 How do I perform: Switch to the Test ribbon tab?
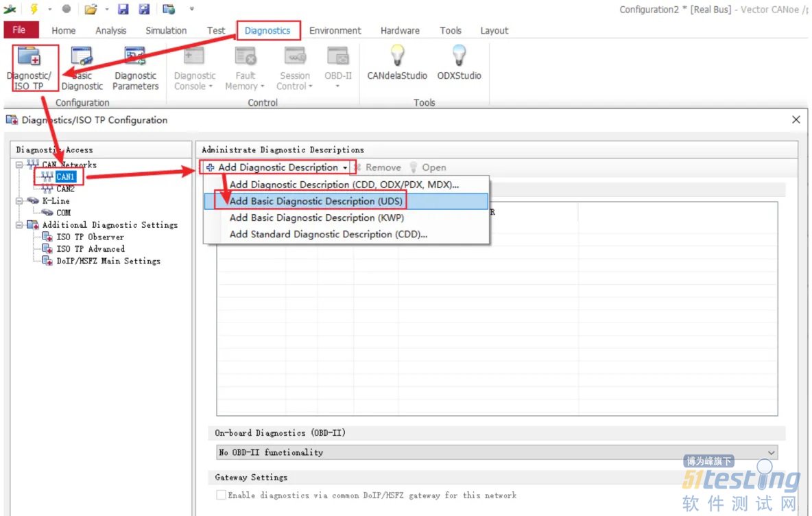point(216,31)
